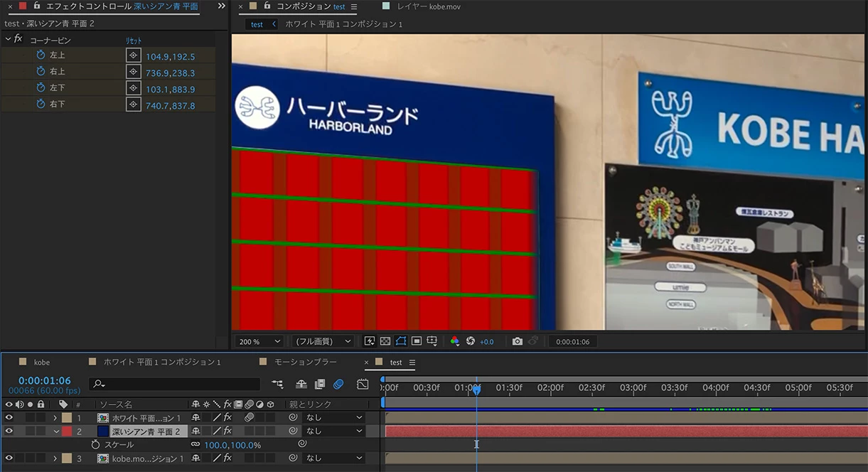
Task: Open layer 3 parent なし dropdown
Action: 334,458
